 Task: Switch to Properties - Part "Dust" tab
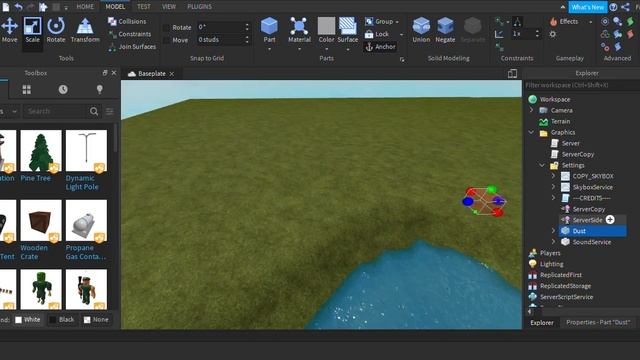point(598,322)
